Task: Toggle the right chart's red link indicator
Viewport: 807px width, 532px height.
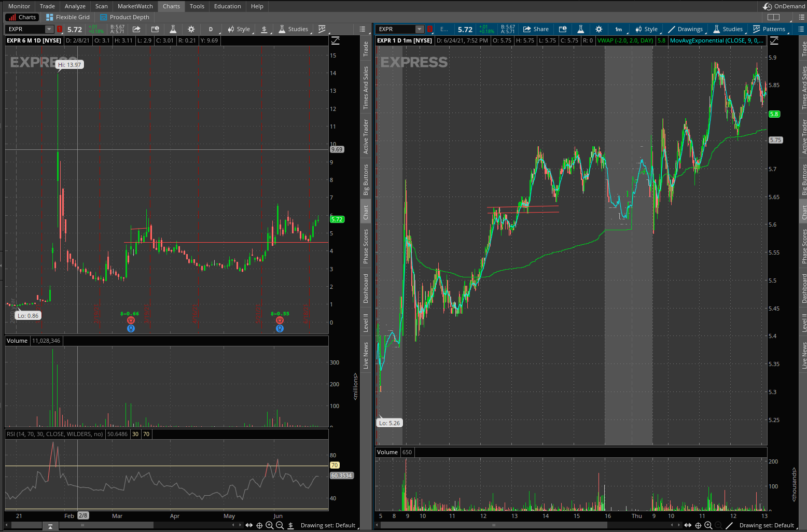Action: coord(429,29)
